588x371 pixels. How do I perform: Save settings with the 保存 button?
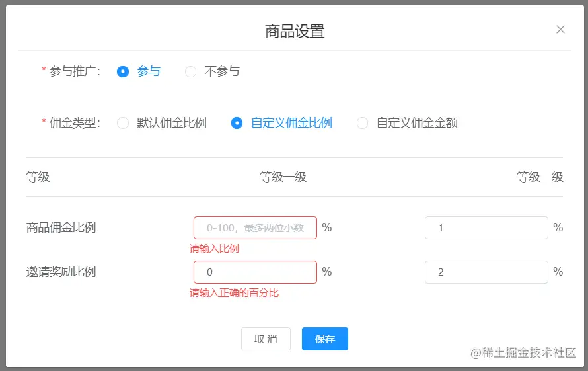pos(325,339)
